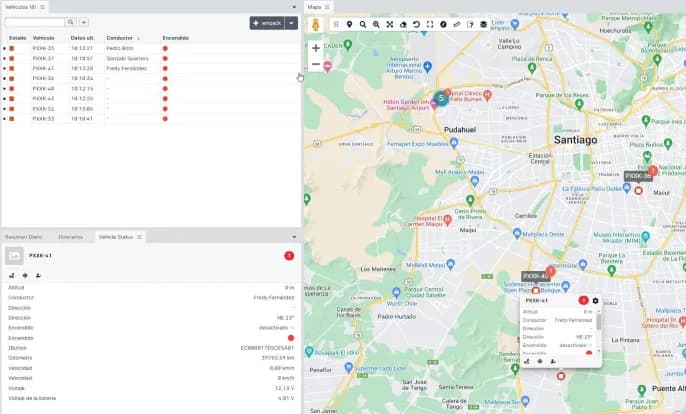Click the Santiago city label on map
This screenshot has height=414, width=686.
click(575, 140)
